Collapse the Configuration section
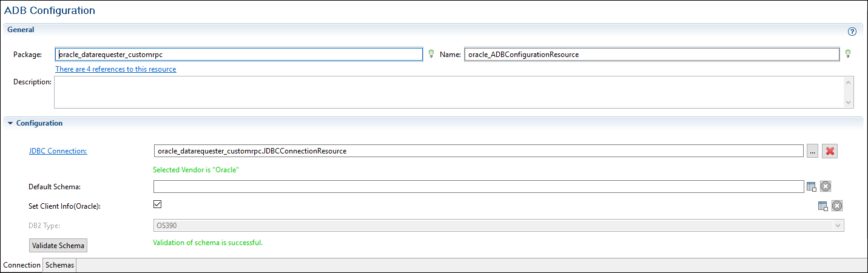The width and height of the screenshot is (868, 273). 10,123
